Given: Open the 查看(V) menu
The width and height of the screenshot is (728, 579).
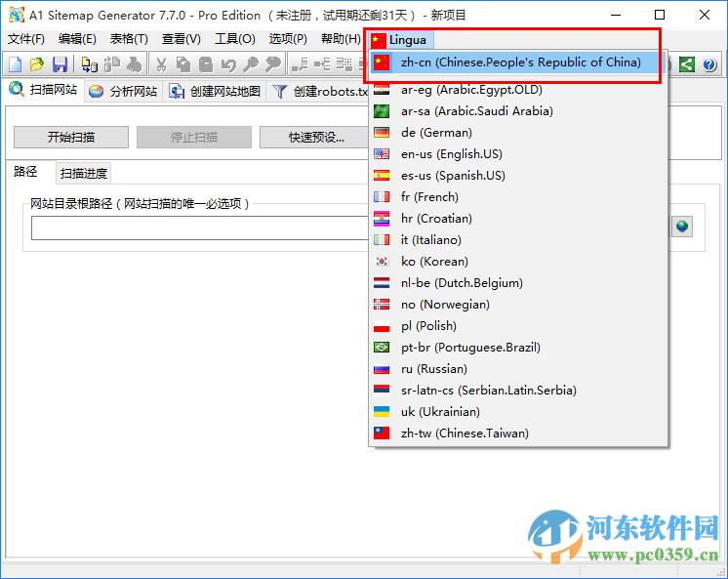Looking at the screenshot, I should pos(182,39).
